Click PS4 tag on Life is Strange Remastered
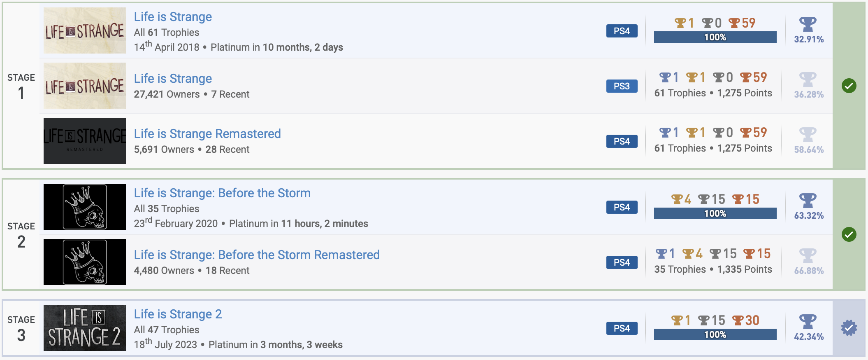The width and height of the screenshot is (868, 360). pyautogui.click(x=622, y=141)
